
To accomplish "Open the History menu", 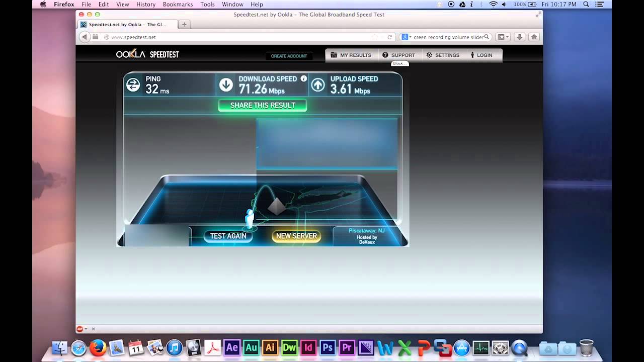I will [146, 5].
